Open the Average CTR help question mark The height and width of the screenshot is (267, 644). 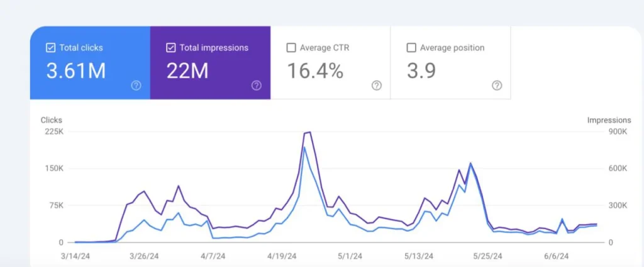376,86
